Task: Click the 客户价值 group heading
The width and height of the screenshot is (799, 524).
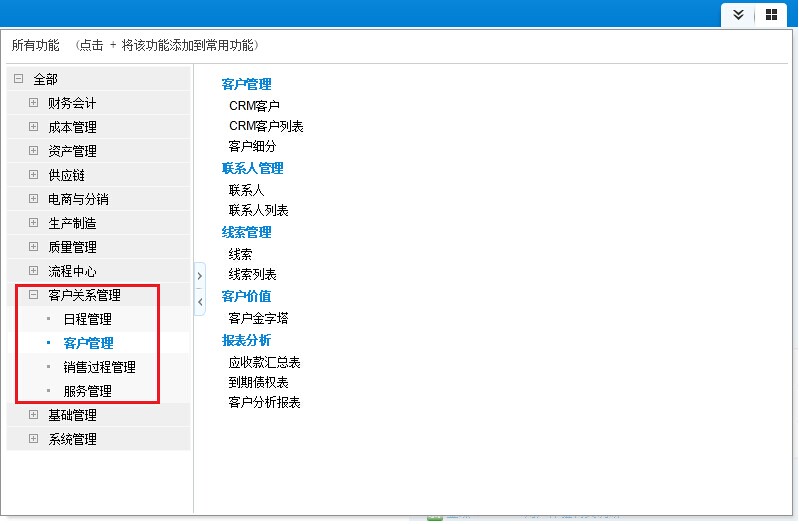Action: coord(247,296)
